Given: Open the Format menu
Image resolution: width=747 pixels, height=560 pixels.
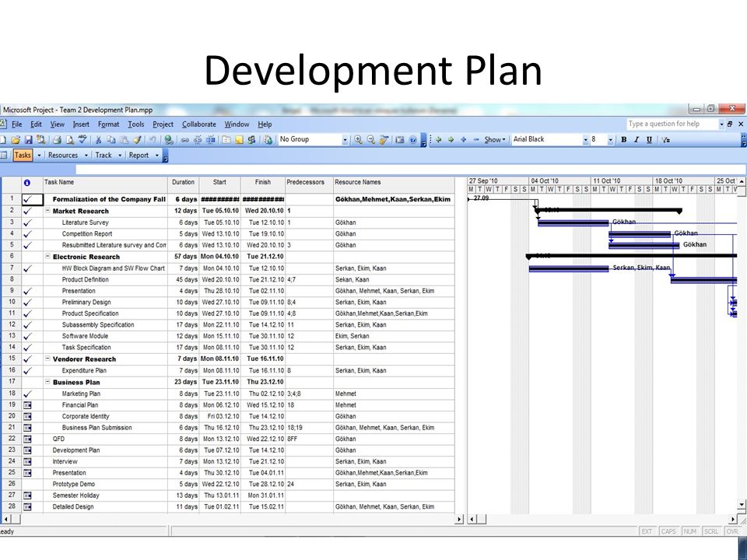Looking at the screenshot, I should click(109, 124).
